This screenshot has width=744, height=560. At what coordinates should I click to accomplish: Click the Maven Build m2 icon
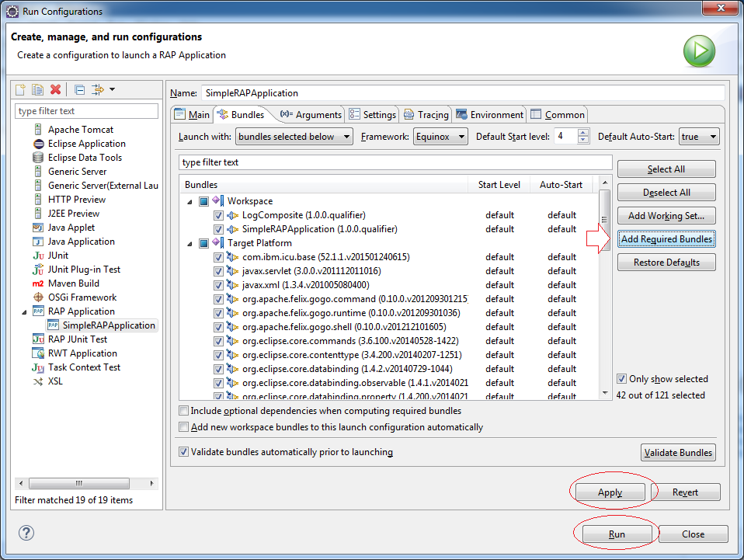coord(38,283)
